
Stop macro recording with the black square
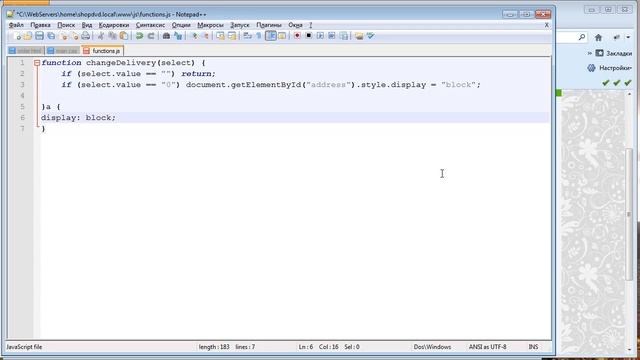309,36
